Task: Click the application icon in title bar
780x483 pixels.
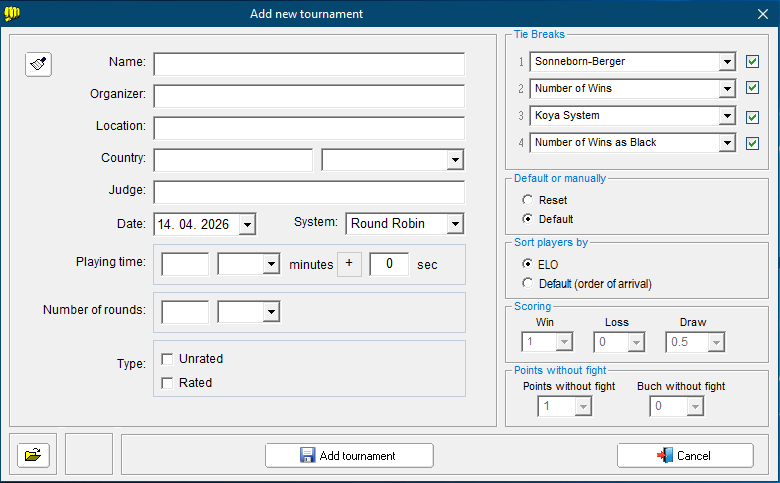Action: [x=13, y=13]
